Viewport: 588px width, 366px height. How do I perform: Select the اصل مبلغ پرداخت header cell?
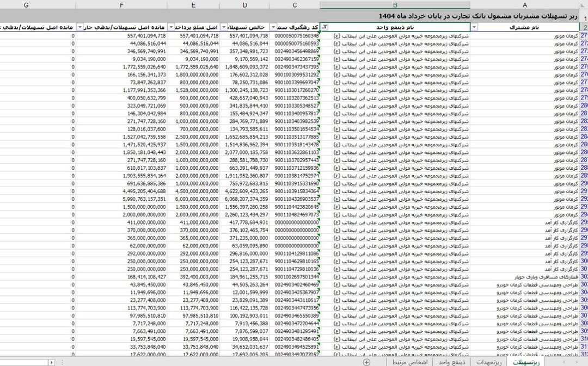193,27
